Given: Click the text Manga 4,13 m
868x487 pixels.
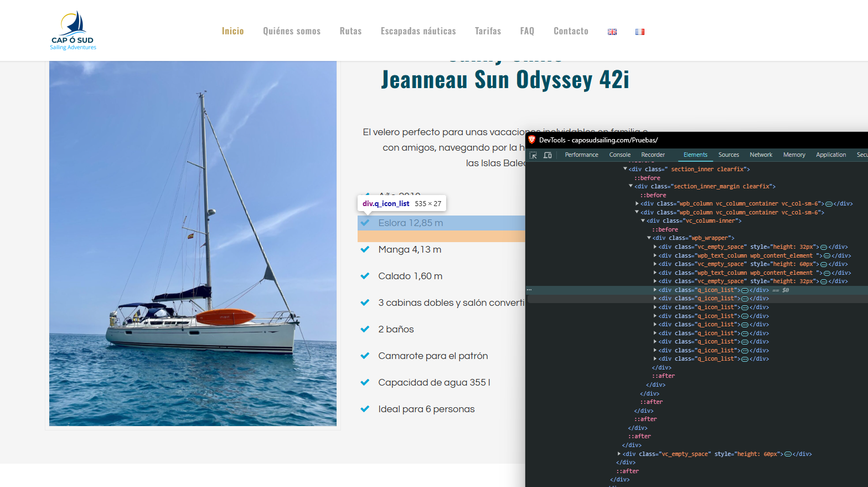Looking at the screenshot, I should coord(410,249).
